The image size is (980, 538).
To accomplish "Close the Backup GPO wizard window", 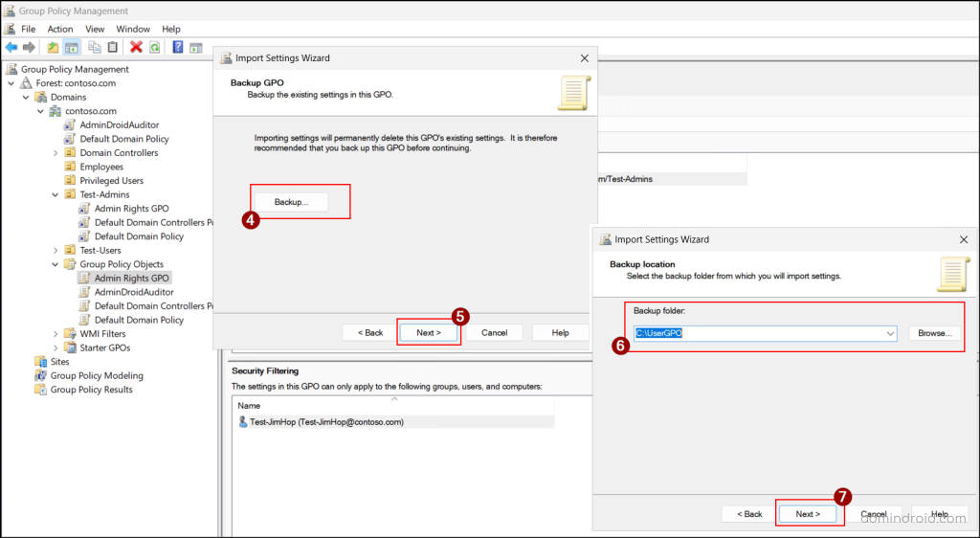I will tap(584, 58).
